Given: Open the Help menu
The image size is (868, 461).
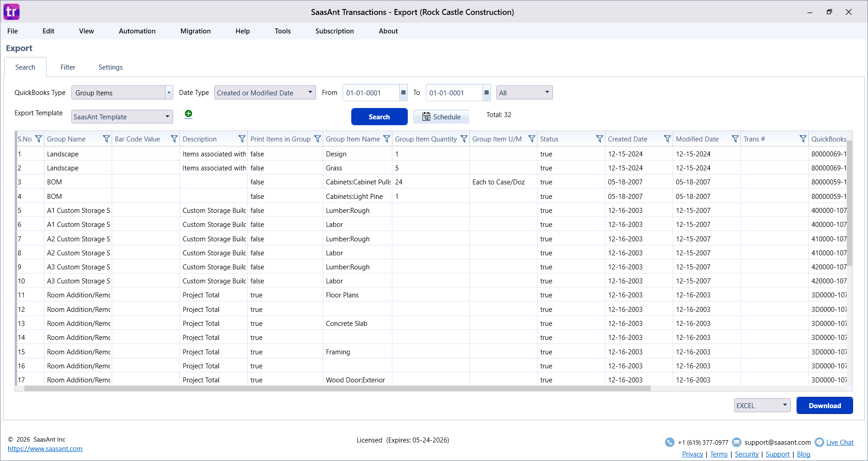Looking at the screenshot, I should [x=243, y=31].
